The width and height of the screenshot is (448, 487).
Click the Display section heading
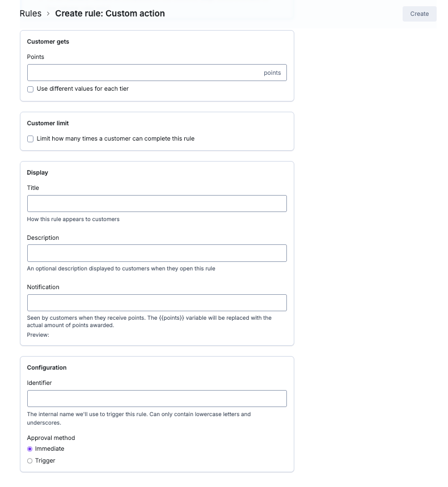pyautogui.click(x=37, y=173)
